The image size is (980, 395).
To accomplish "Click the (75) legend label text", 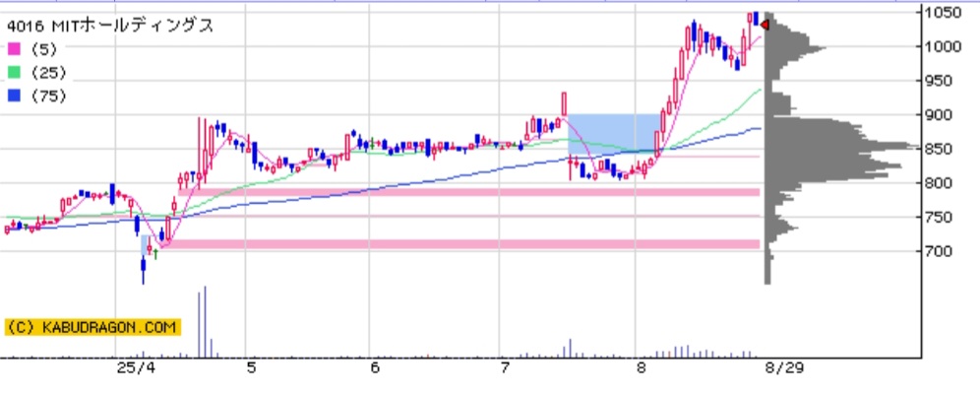I will 47,97.
